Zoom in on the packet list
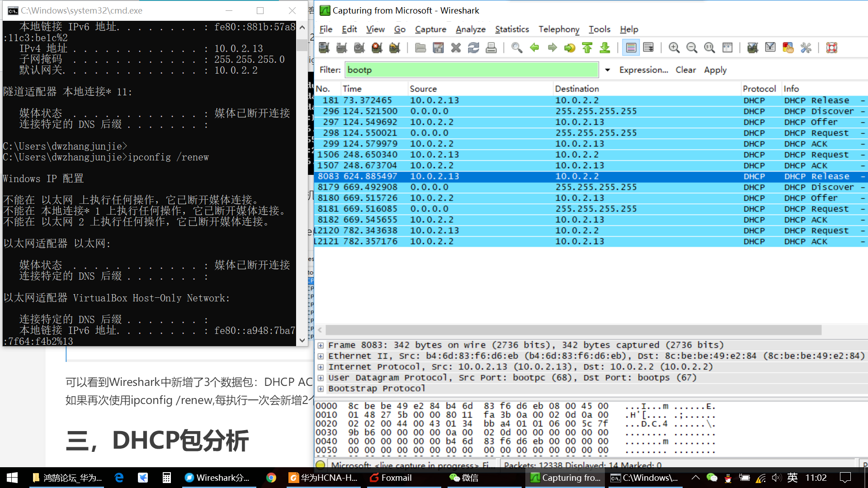The height and width of the screenshot is (488, 868). (674, 47)
